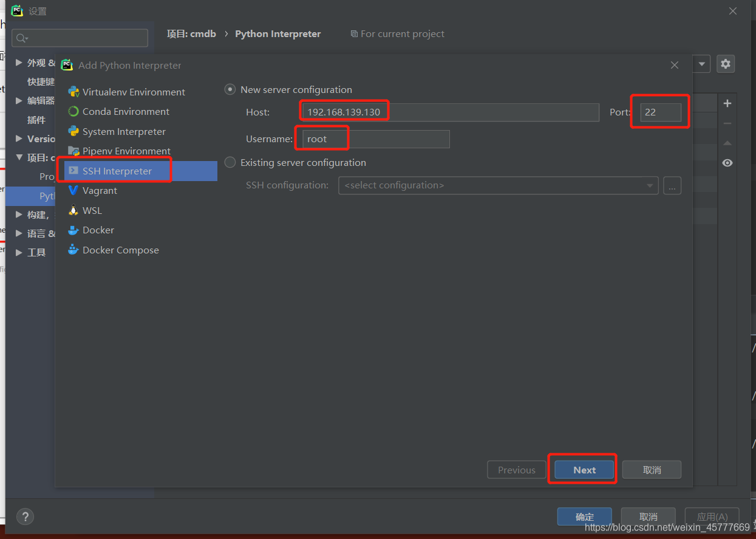
Task: Click 项目: cmdb breadcrumb
Action: (x=191, y=34)
